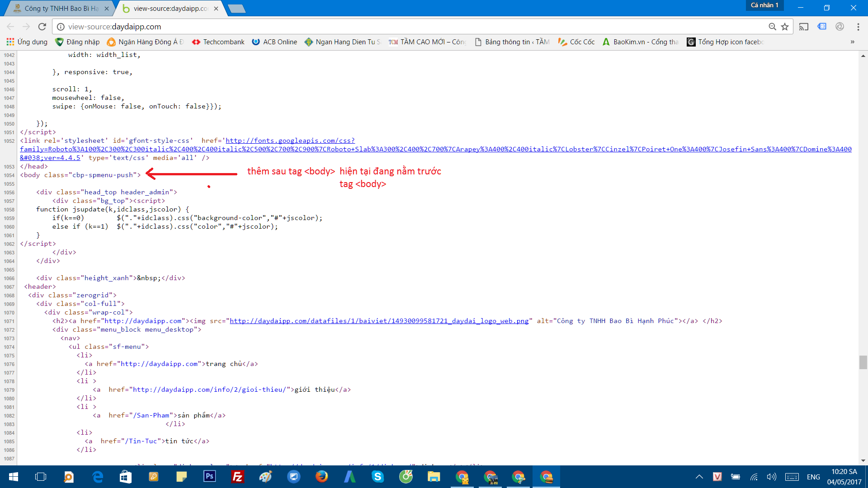Viewport: 868px width, 488px height.
Task: Open the grey swirl extension icon
Action: pos(840,27)
